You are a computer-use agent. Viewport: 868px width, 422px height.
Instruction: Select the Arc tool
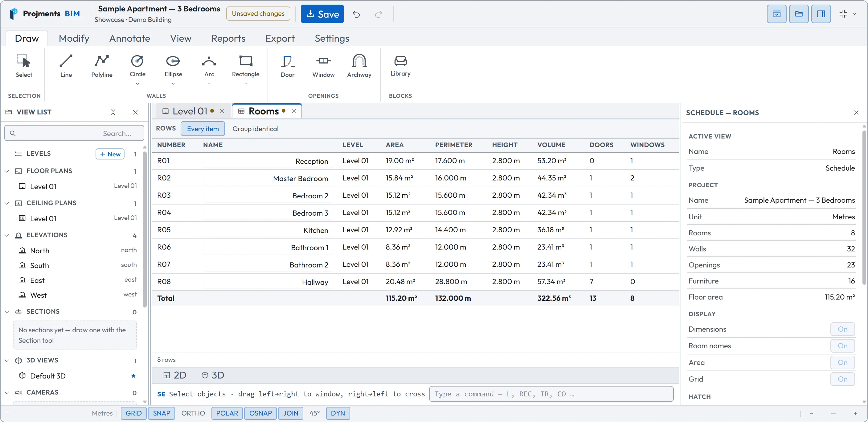coord(209,66)
